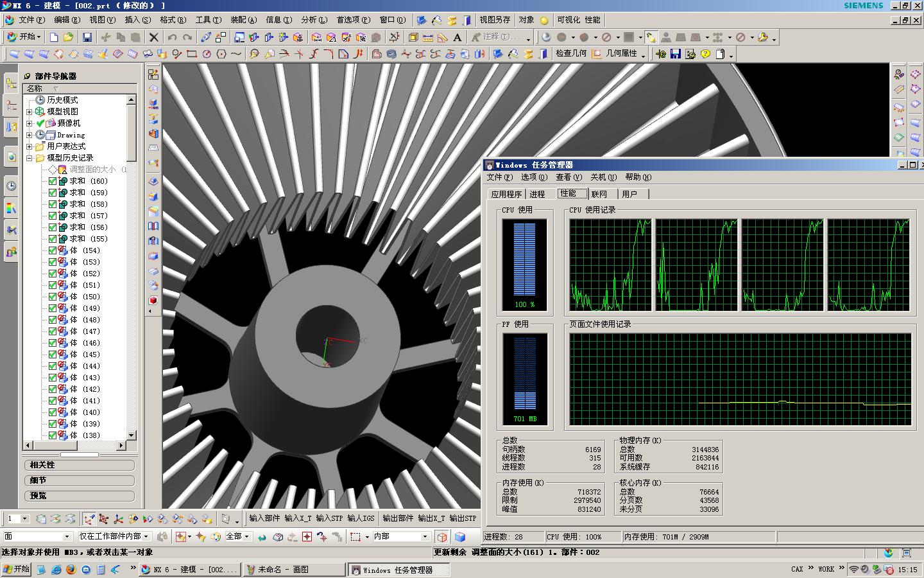Expand the 摄像机 tree node
The height and width of the screenshot is (578, 924).
[x=29, y=123]
